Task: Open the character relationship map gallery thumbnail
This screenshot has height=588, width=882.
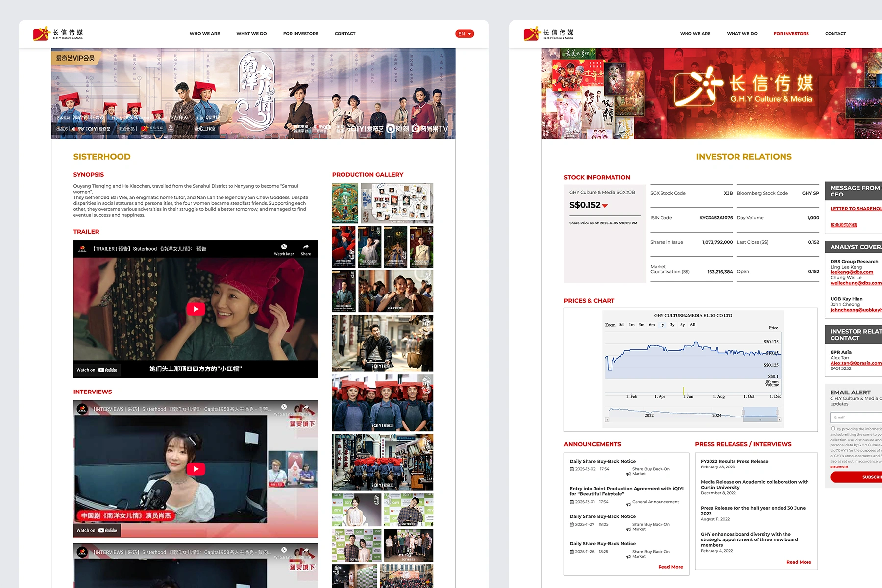Action: 397,203
